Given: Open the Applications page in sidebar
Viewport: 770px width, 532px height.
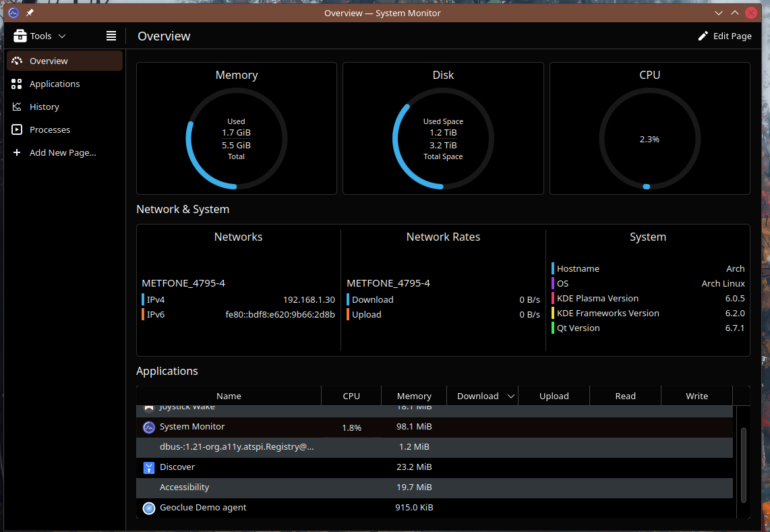Looking at the screenshot, I should 65,84.
